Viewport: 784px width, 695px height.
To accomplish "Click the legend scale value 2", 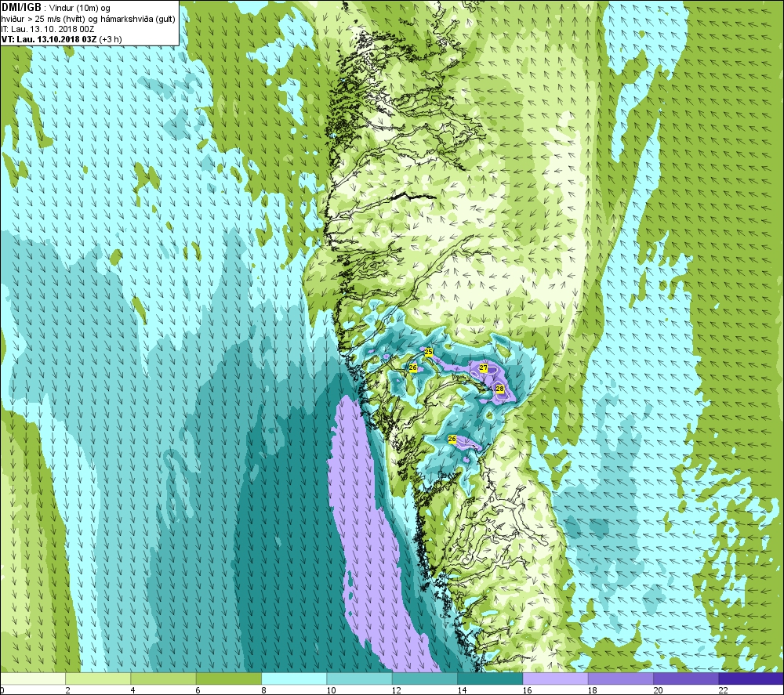I will tap(67, 690).
